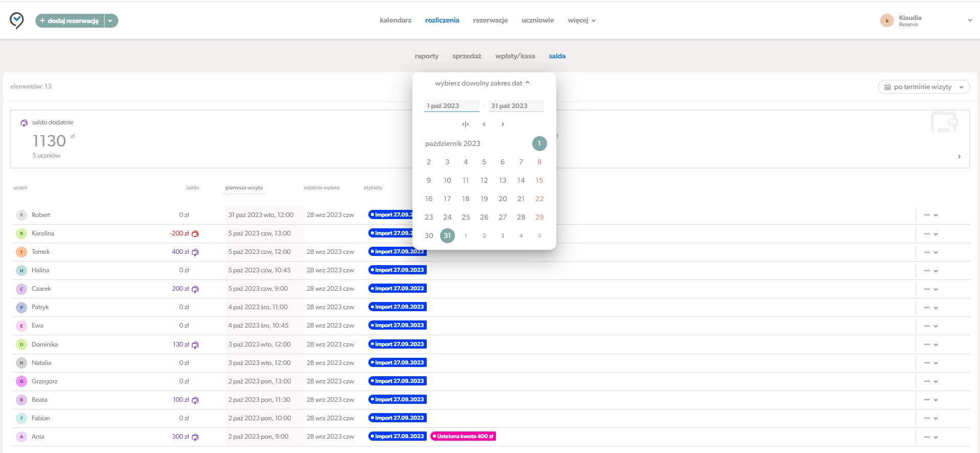Click the Ustalona kwota 400 zł label
Screen dimensions: 980x453
coord(463,437)
